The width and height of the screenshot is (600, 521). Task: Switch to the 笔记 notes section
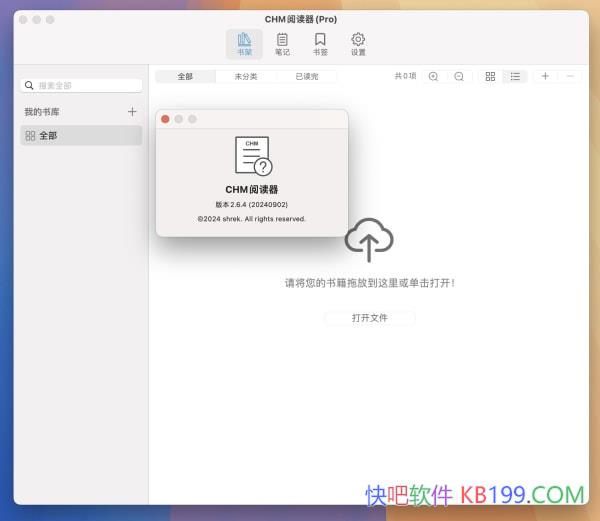(283, 44)
